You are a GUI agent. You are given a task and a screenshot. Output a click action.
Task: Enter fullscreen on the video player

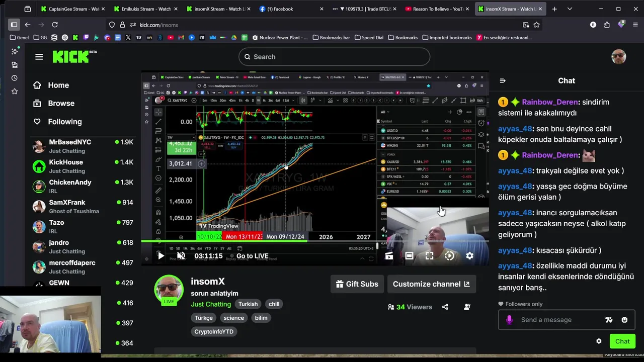point(429,256)
